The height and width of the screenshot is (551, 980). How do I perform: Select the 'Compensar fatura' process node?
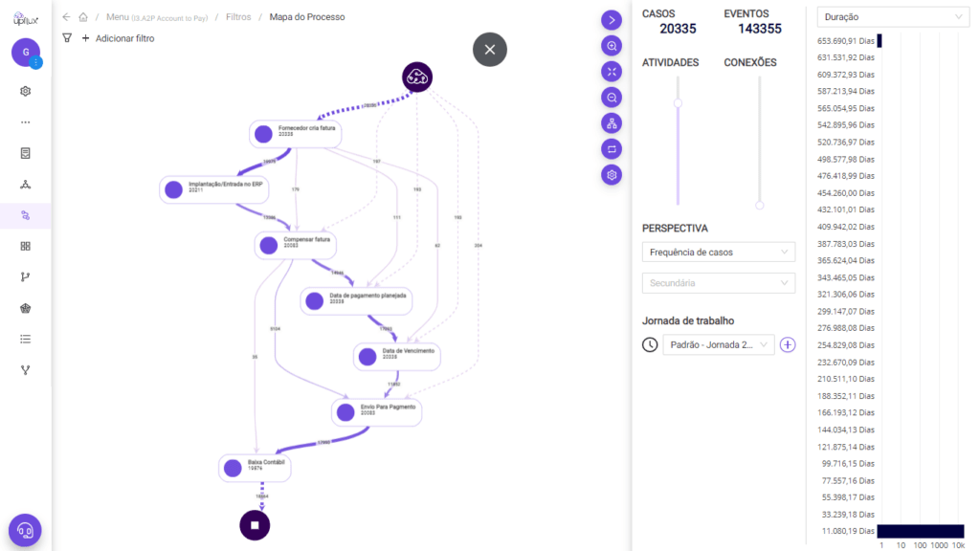click(x=296, y=245)
